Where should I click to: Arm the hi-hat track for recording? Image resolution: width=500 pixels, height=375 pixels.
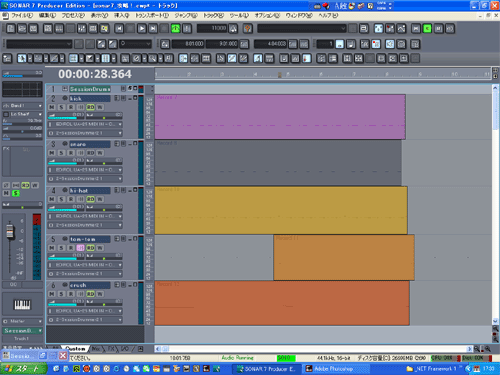pos(71,199)
